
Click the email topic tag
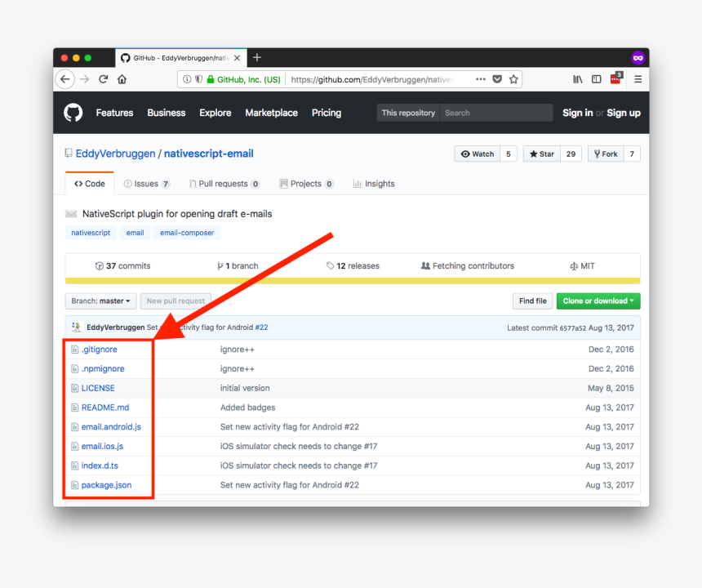135,233
